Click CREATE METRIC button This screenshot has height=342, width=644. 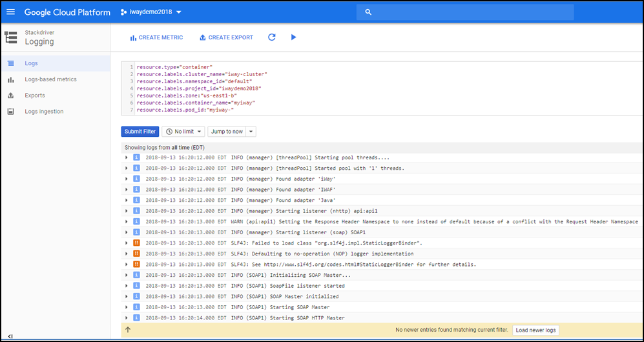(x=156, y=37)
